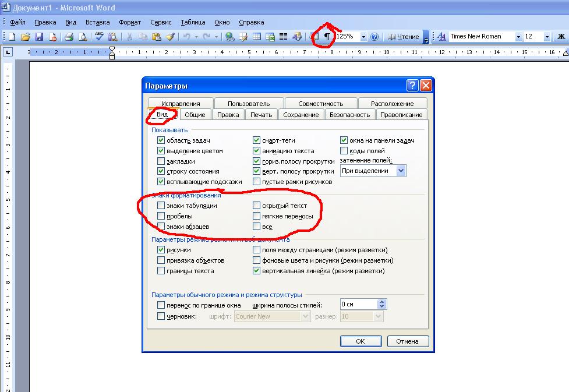Expand the Undo history dropdown arrow
The image size is (569, 392).
196,37
